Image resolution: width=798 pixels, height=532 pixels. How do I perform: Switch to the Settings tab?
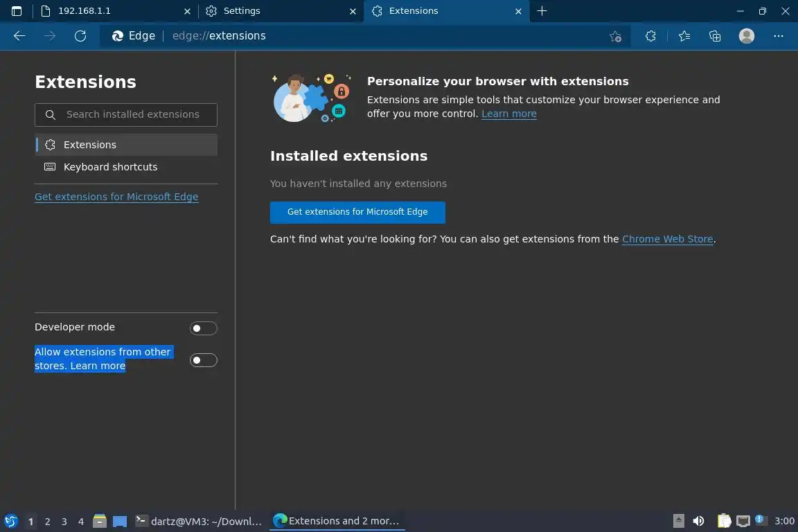coord(281,10)
